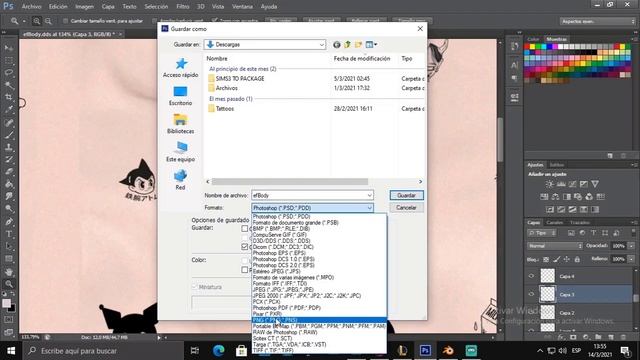The image size is (640, 360).
Task: Choose PNG (*.PNG;*.PNS) format from the list
Action: coord(319,320)
